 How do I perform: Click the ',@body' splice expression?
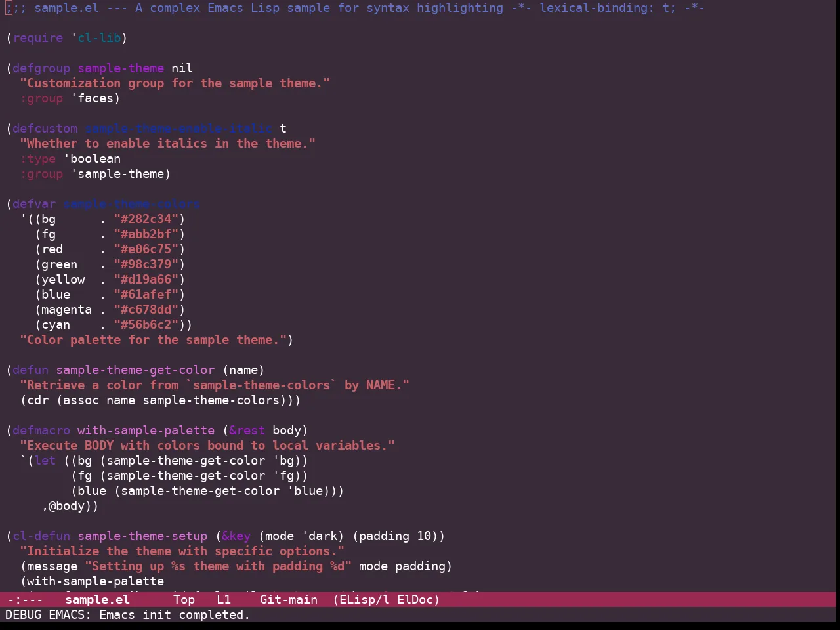[x=66, y=506]
